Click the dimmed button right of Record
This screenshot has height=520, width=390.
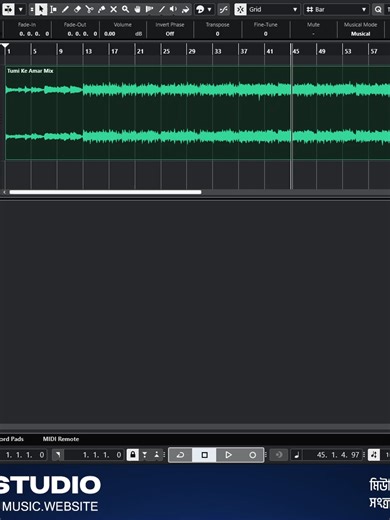[279, 455]
